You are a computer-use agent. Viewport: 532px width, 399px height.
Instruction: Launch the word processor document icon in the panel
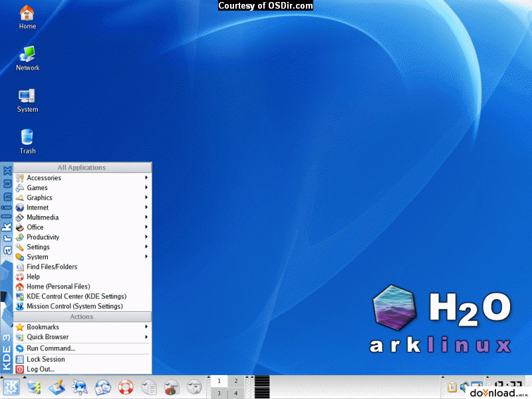point(148,387)
